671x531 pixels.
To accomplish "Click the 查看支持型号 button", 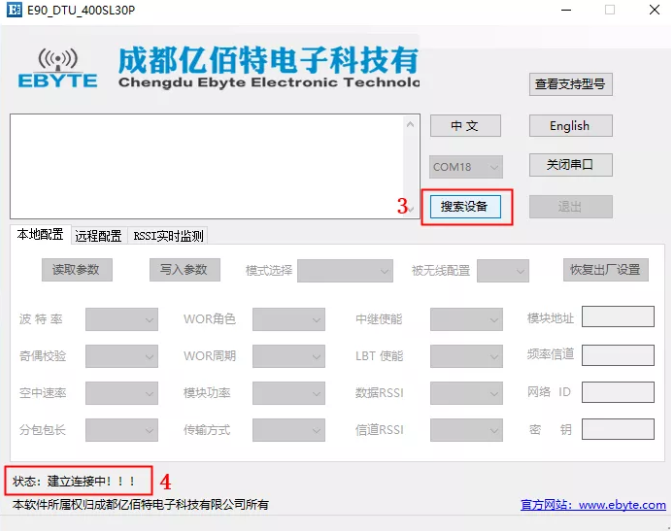I will click(x=570, y=84).
